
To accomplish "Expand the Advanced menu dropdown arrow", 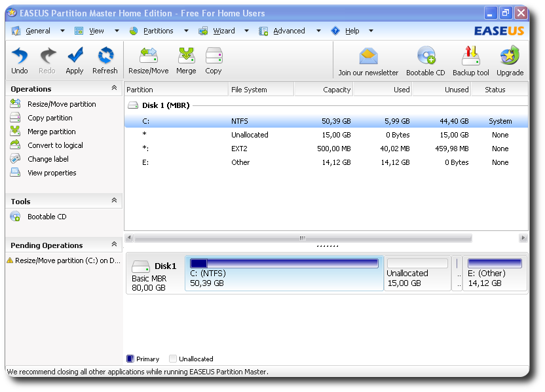I will [x=318, y=31].
